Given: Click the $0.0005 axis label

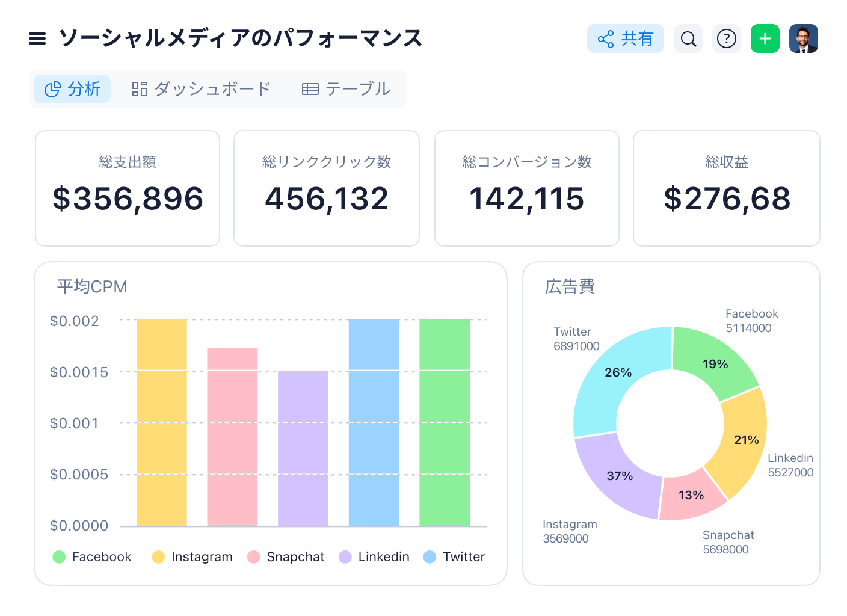Looking at the screenshot, I should [79, 475].
